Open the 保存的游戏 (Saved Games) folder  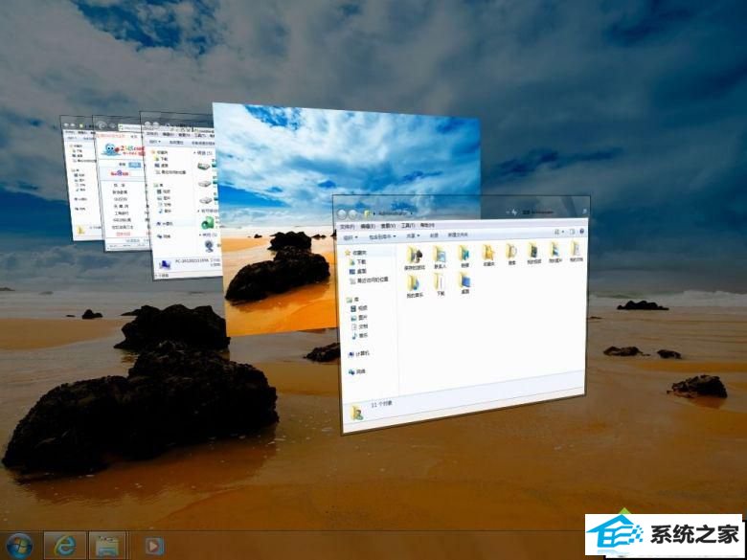click(x=414, y=258)
